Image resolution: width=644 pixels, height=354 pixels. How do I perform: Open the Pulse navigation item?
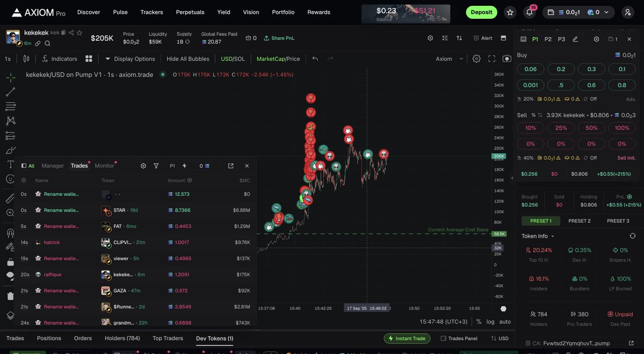(120, 12)
